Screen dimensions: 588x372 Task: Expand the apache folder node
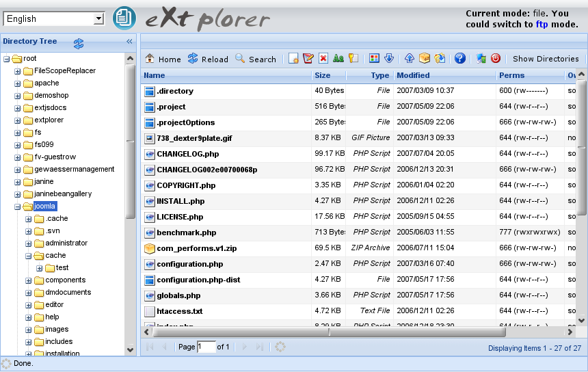[x=17, y=83]
